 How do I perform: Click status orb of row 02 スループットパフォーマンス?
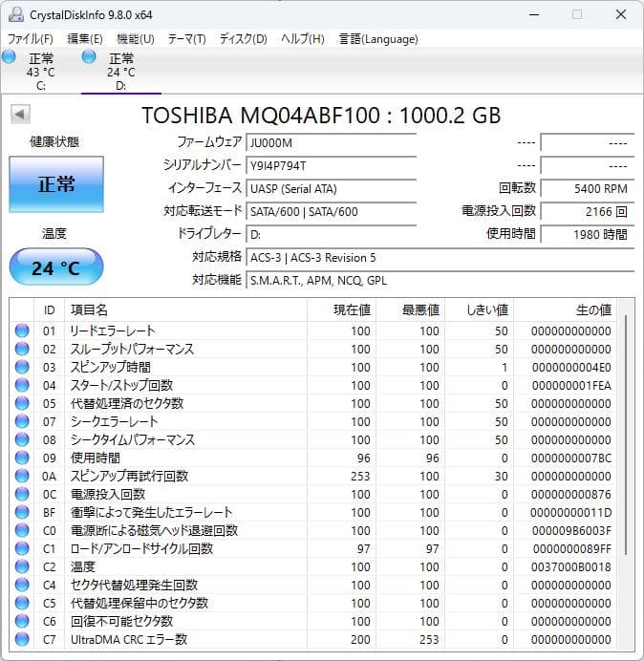[22, 349]
